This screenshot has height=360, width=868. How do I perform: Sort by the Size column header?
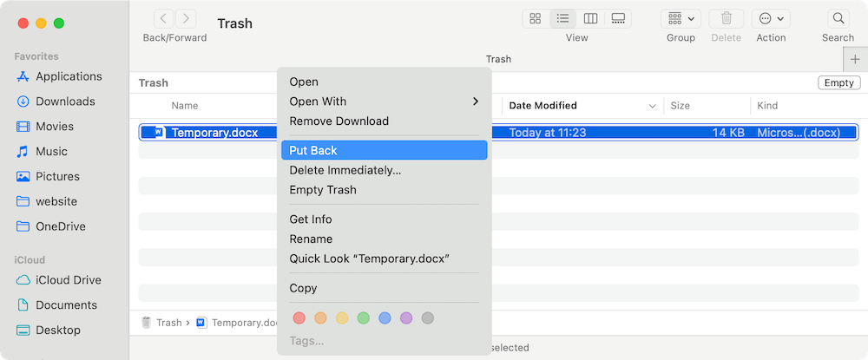(x=680, y=106)
